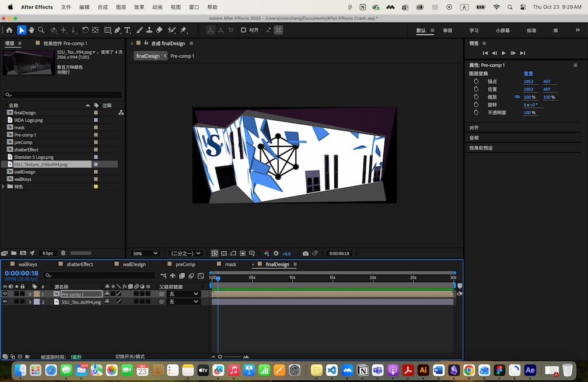
Task: Click the 0:00:00:18 current time display
Action: pyautogui.click(x=22, y=273)
